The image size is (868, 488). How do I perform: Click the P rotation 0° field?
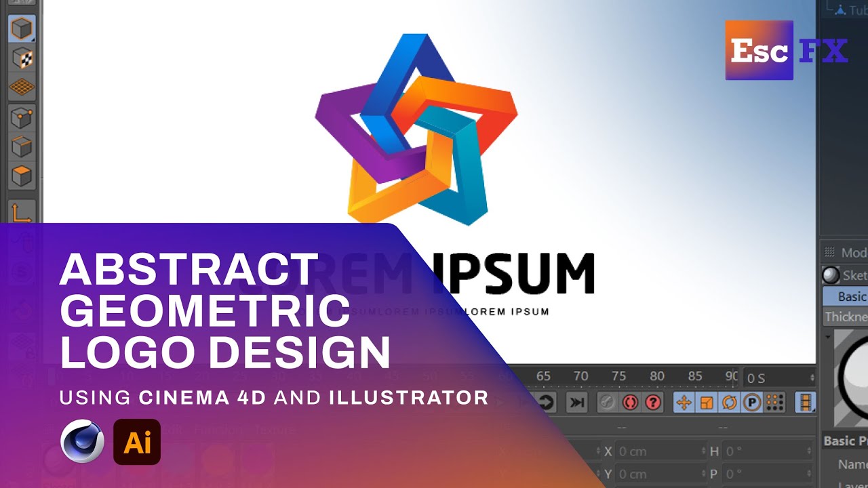click(768, 474)
